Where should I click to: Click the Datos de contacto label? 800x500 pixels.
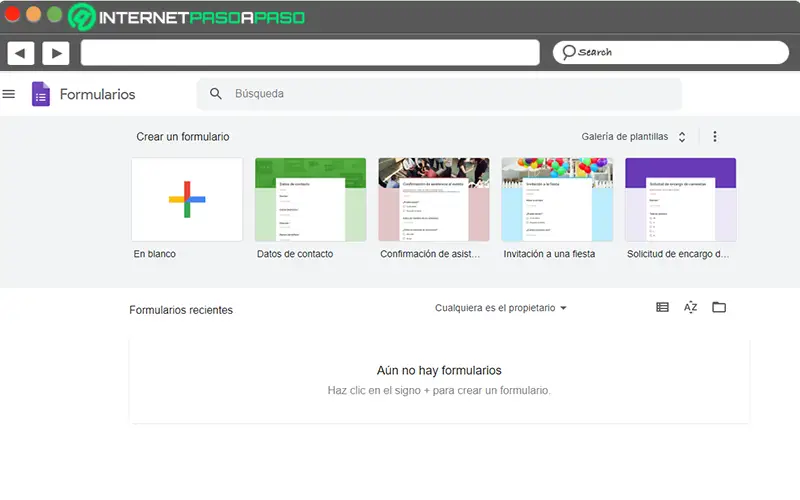pos(295,254)
